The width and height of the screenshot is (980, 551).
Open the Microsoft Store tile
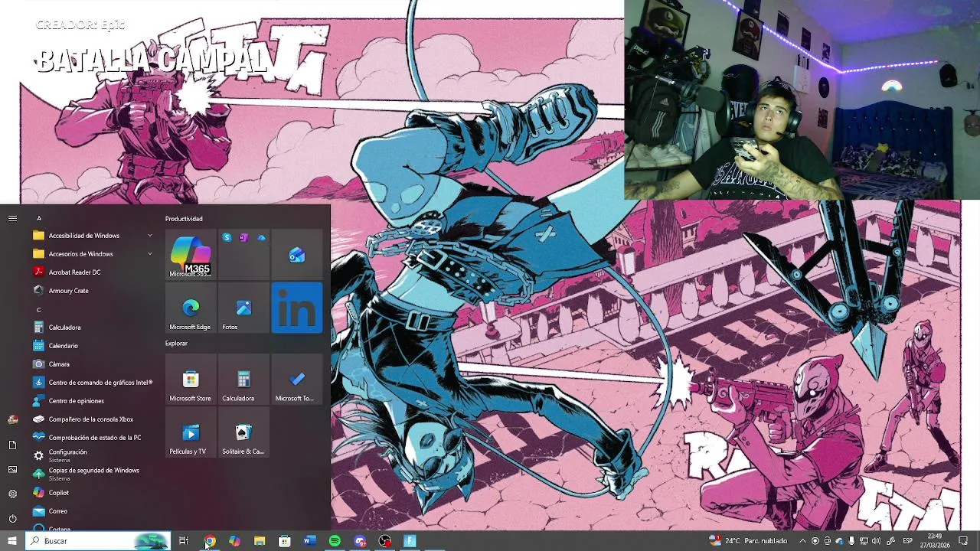(x=191, y=380)
